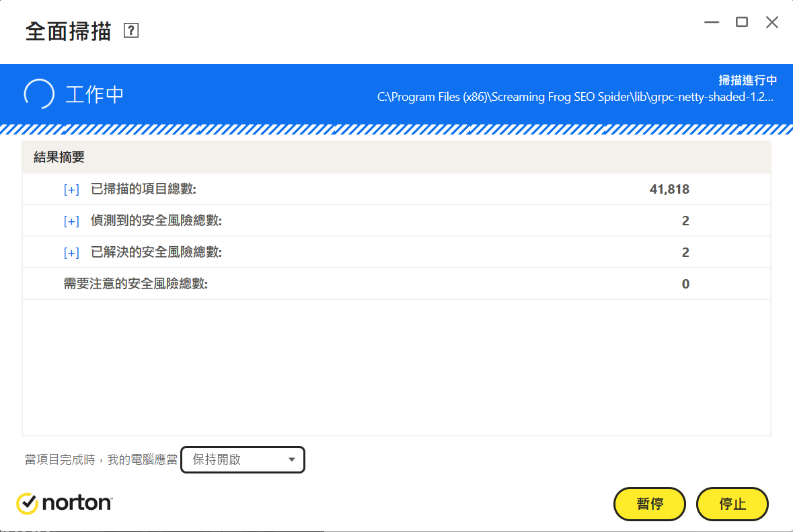Viewport: 793px width, 532px height.
Task: Click the 工作中 status label
Action: [95, 95]
